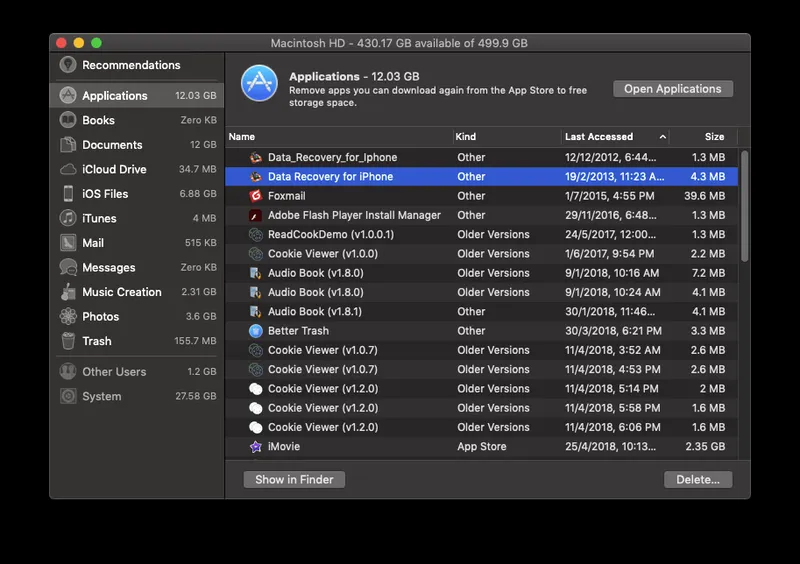Select Recommendations in the sidebar
800x564 pixels.
(131, 65)
